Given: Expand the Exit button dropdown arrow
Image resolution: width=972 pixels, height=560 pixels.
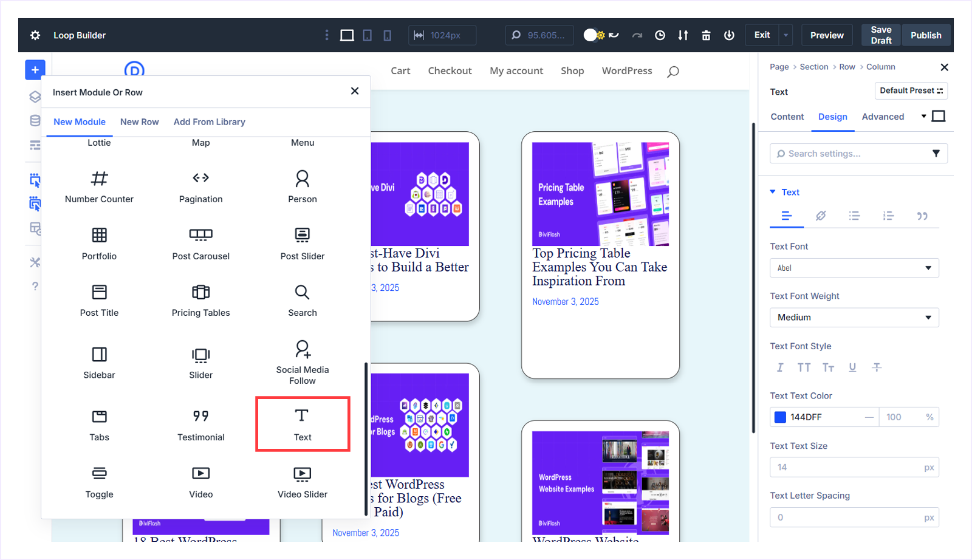Looking at the screenshot, I should point(785,35).
